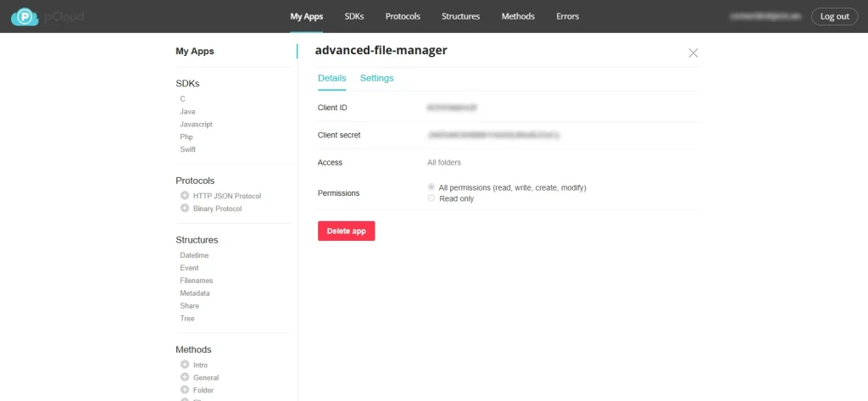Select Read only radio button
The height and width of the screenshot is (401, 868).
pos(431,198)
